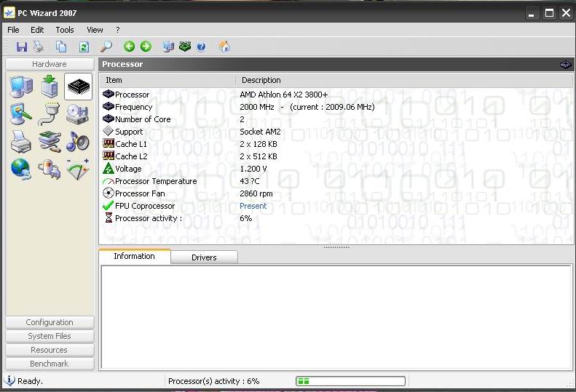Click the blue Present value
The height and width of the screenshot is (392, 576).
253,207
